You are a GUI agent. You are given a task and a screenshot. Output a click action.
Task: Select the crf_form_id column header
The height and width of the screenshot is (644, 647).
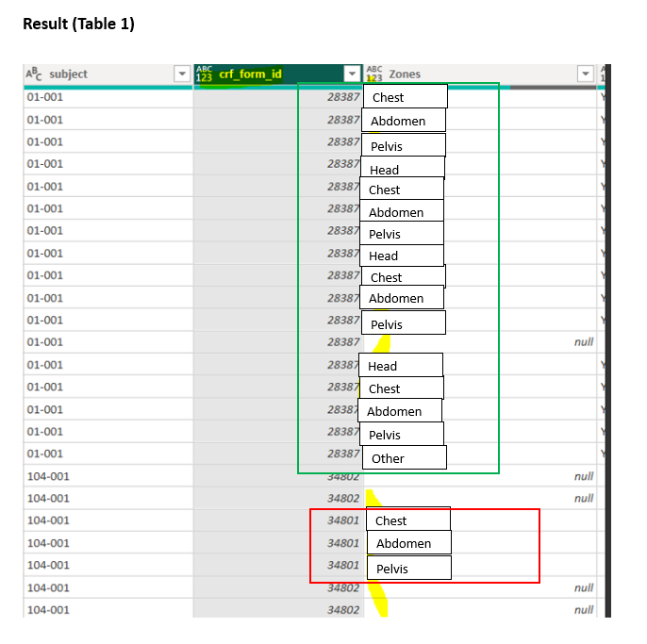point(278,74)
